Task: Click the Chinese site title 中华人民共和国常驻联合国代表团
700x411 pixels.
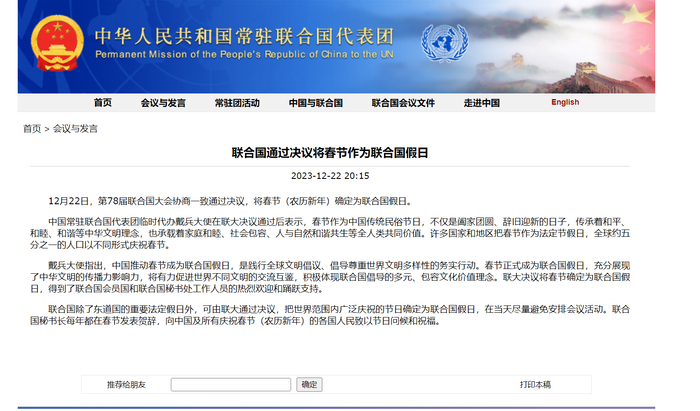Action: click(244, 37)
